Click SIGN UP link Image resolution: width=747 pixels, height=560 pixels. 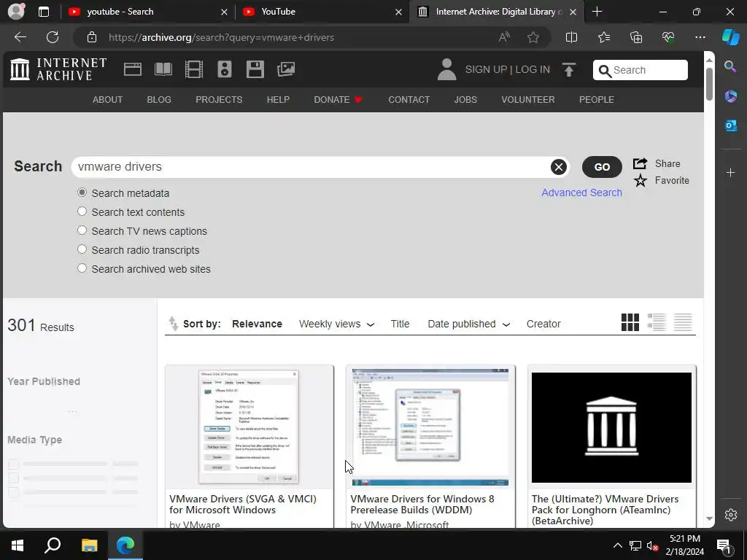point(486,69)
